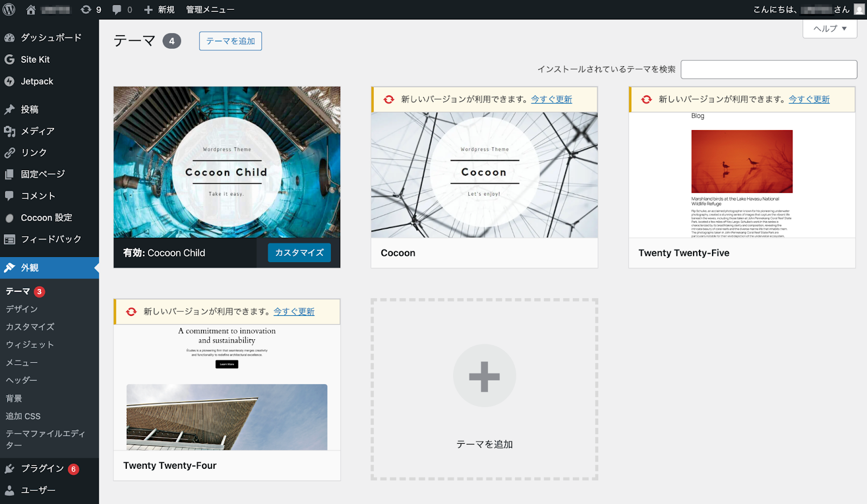Open comments via the speech bubble icon

point(117,9)
